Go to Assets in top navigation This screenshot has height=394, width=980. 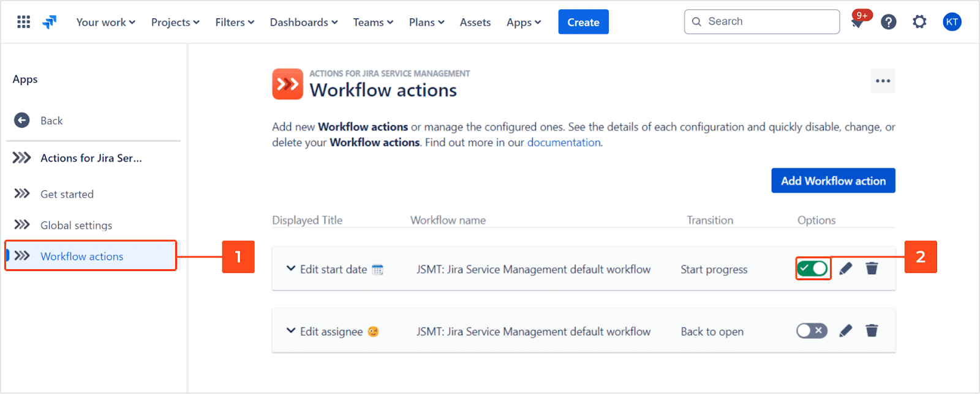[x=475, y=22]
